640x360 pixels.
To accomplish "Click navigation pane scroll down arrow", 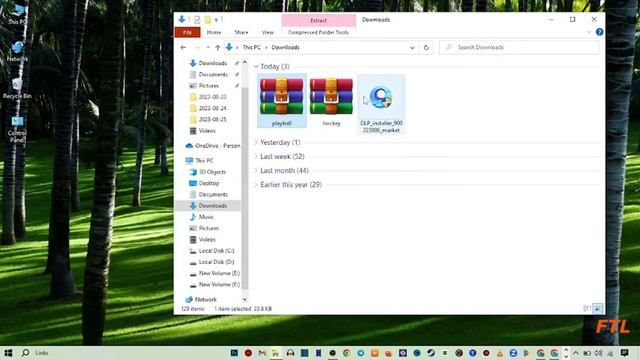I will pyautogui.click(x=244, y=300).
